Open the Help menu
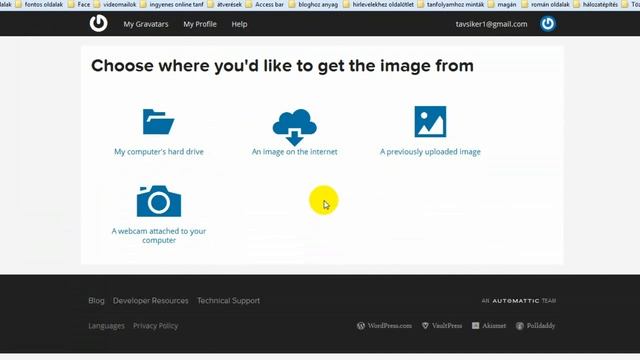 click(x=239, y=24)
